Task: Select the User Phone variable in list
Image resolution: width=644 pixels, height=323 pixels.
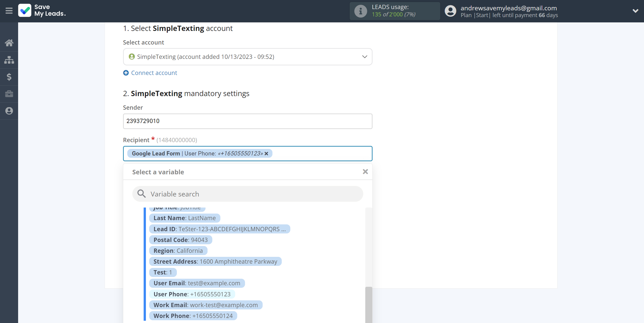Action: pyautogui.click(x=192, y=294)
